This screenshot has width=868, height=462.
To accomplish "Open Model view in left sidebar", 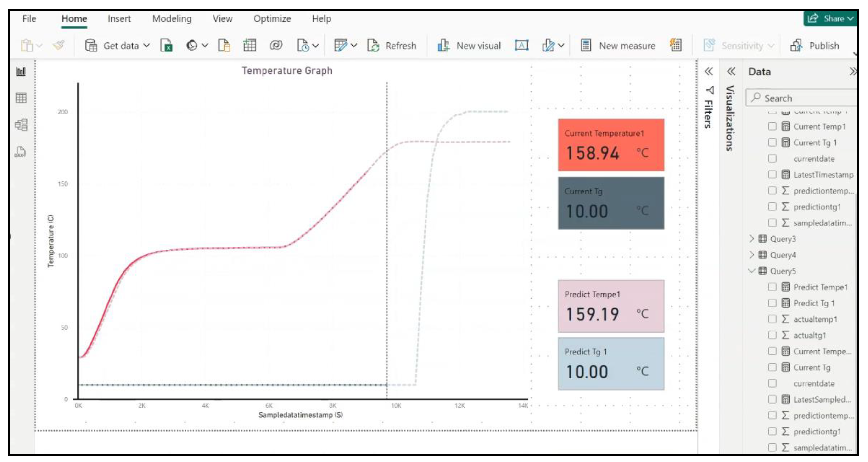I will pos(21,125).
